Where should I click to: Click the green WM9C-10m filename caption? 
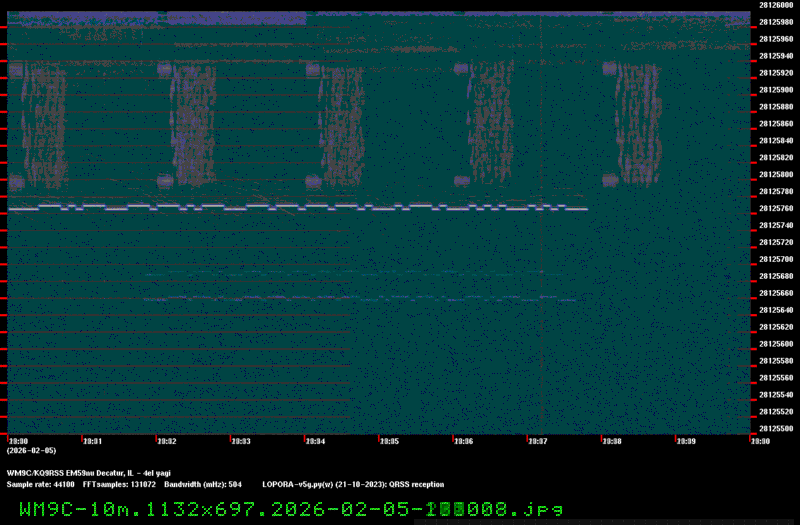click(x=292, y=508)
